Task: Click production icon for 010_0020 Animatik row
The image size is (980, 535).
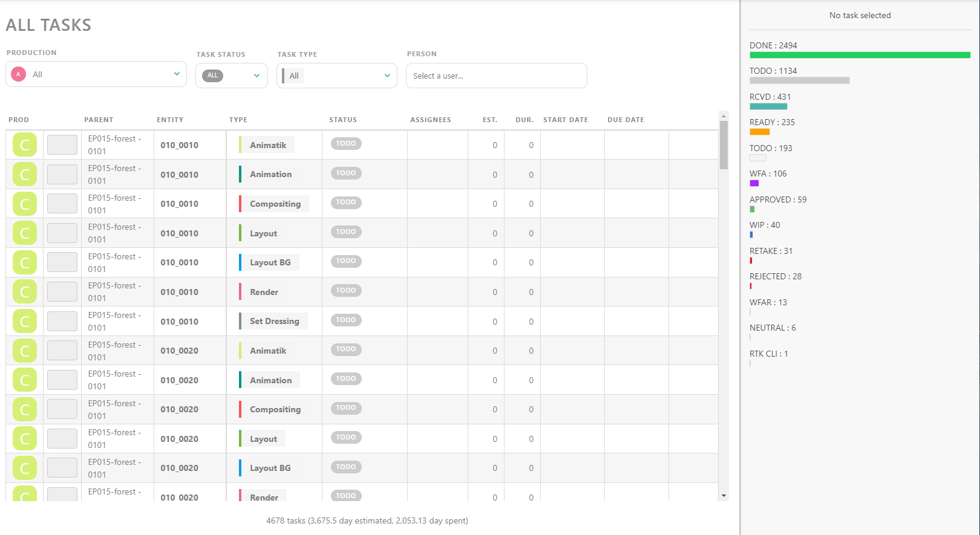Action: (x=25, y=351)
